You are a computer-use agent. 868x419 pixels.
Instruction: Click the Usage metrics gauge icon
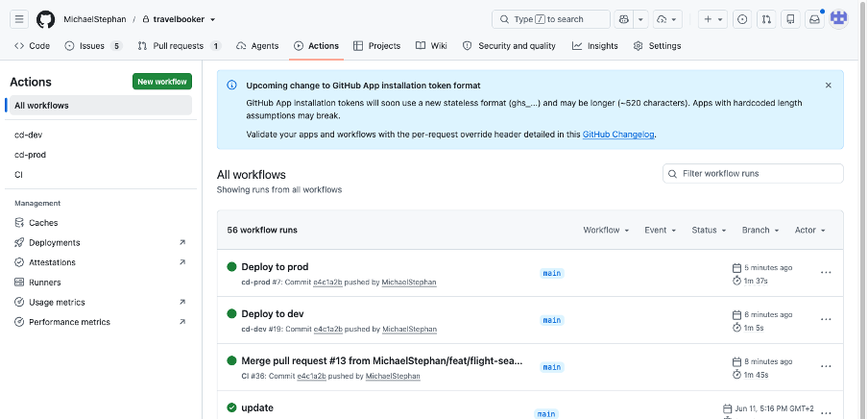(x=19, y=303)
